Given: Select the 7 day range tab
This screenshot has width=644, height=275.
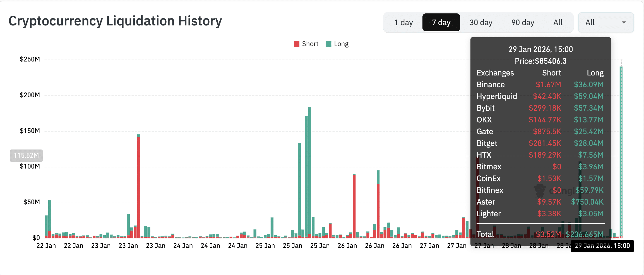Looking at the screenshot, I should 441,22.
